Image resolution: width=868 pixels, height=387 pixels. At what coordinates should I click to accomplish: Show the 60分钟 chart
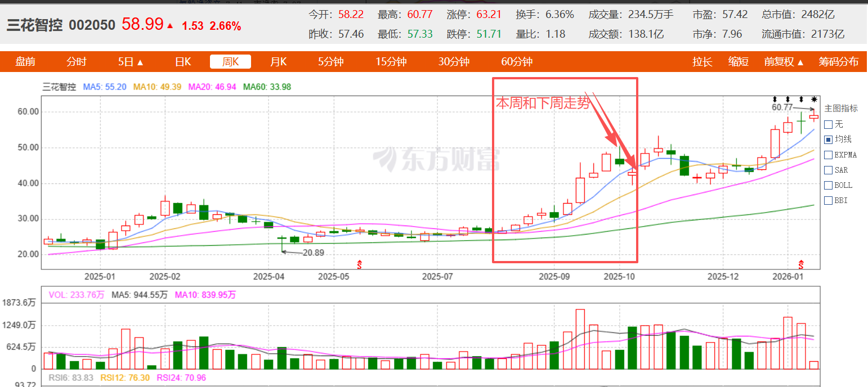point(517,62)
